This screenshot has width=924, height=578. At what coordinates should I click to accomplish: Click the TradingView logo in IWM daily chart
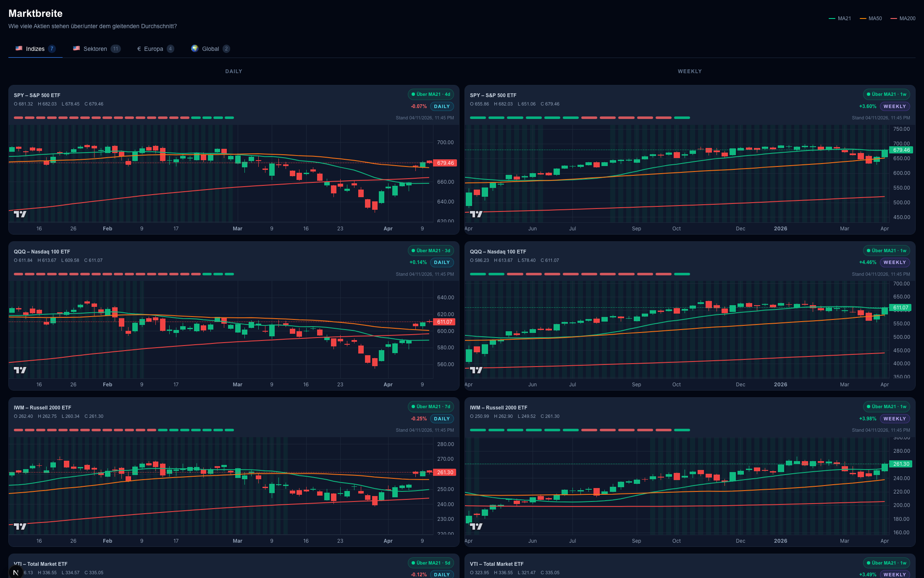[20, 526]
